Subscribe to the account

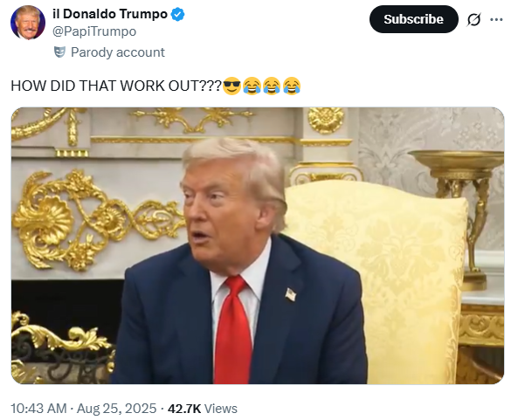pos(413,19)
